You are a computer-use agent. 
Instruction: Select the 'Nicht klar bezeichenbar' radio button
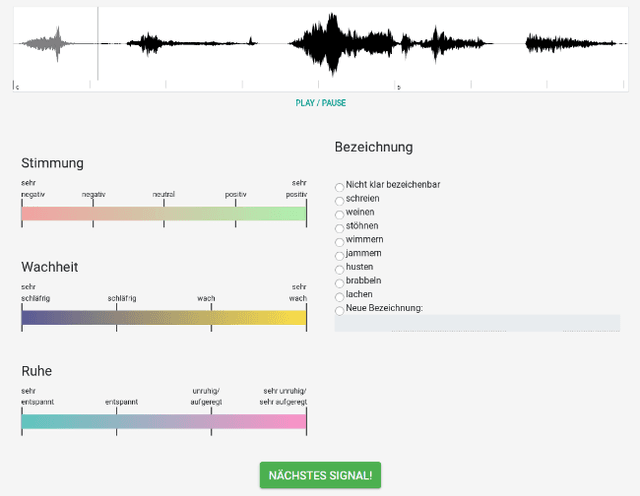coord(339,187)
